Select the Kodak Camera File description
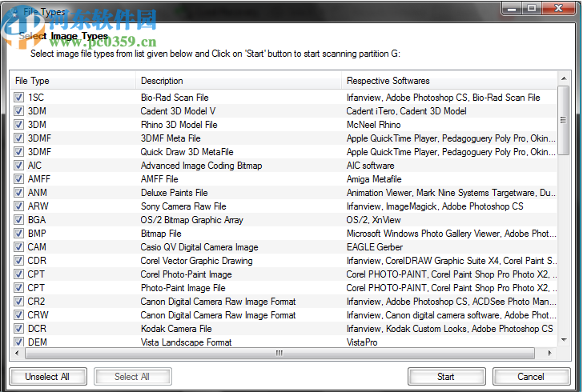The height and width of the screenshot is (392, 583). coord(176,329)
